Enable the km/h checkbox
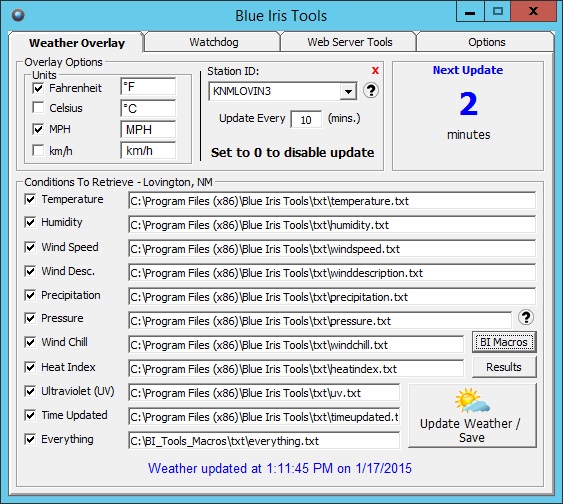563x504 pixels. coord(38,150)
